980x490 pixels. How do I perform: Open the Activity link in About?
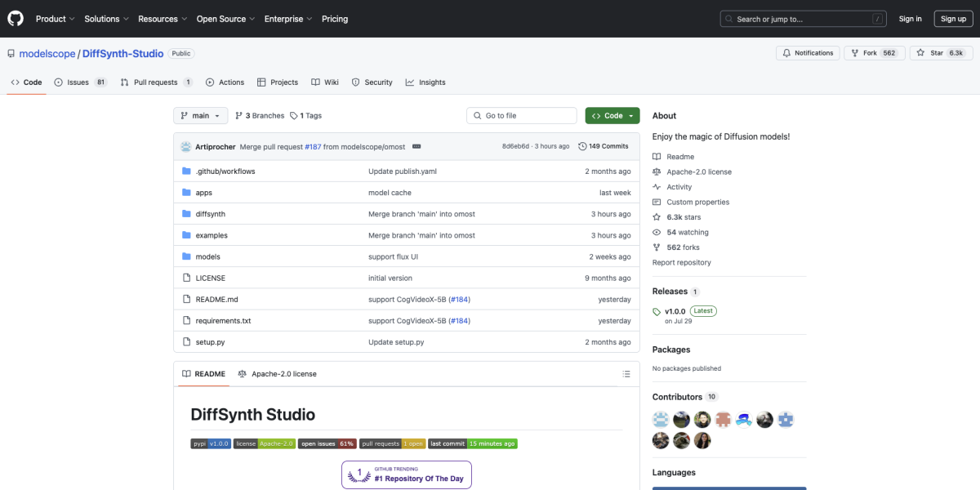679,187
